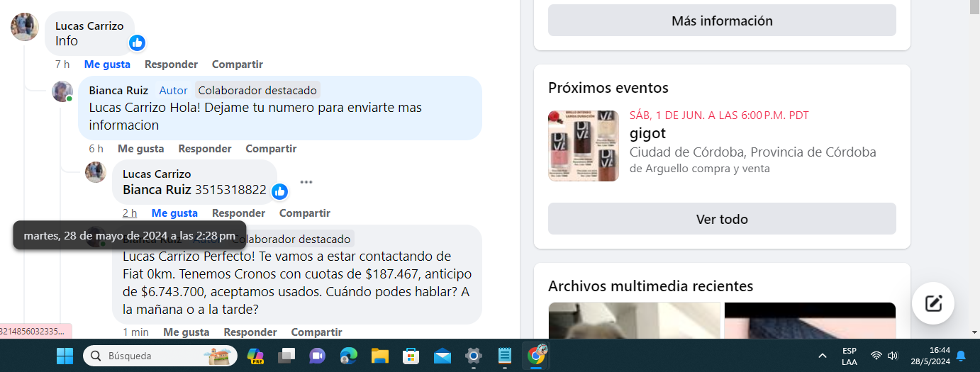Click the like reaction icon beside 3515318822
Image resolution: width=980 pixels, height=372 pixels.
(279, 191)
